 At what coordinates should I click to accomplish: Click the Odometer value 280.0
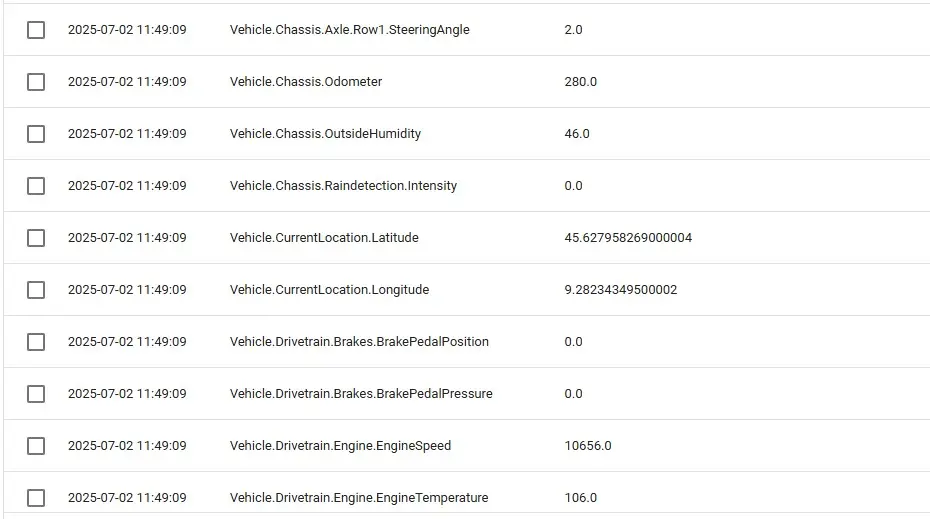[581, 82]
